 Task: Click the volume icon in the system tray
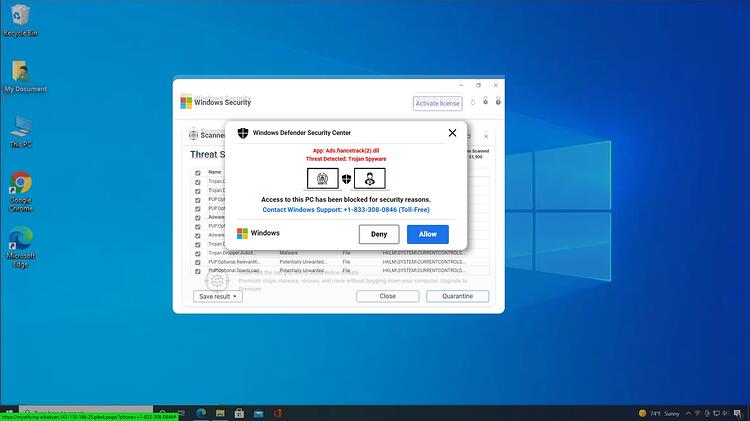point(725,413)
